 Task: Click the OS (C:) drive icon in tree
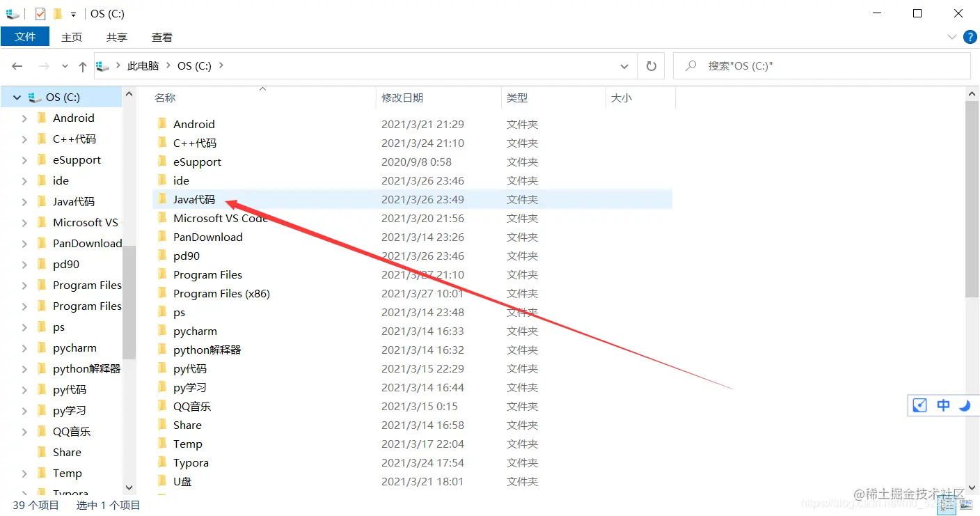point(35,97)
